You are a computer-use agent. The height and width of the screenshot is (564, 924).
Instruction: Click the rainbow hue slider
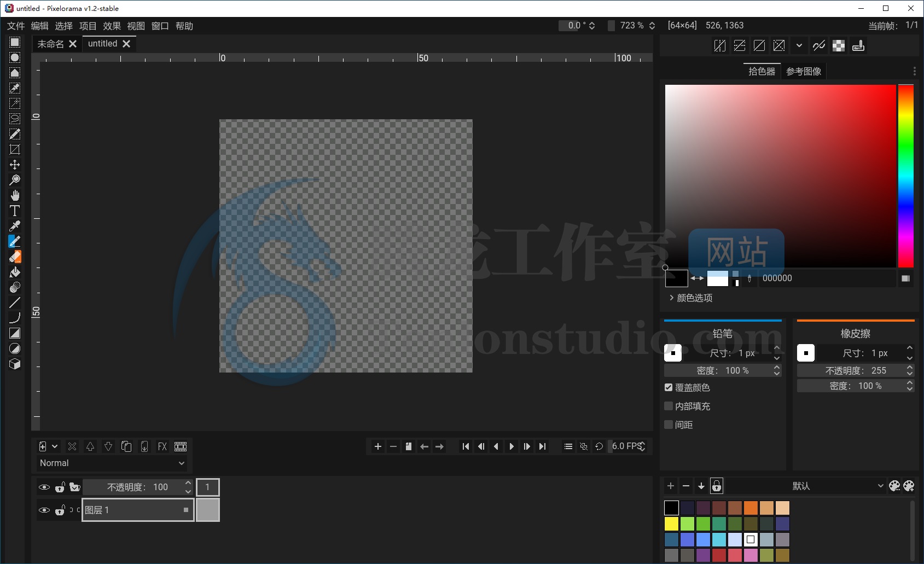pos(905,176)
